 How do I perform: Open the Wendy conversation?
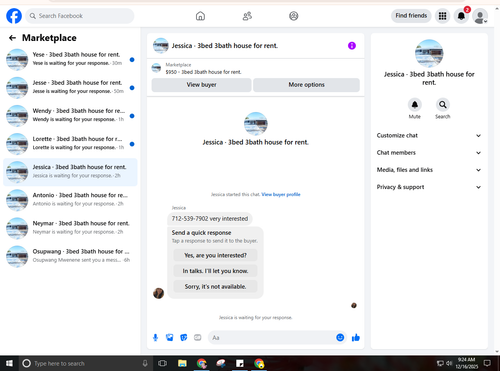[x=70, y=116]
